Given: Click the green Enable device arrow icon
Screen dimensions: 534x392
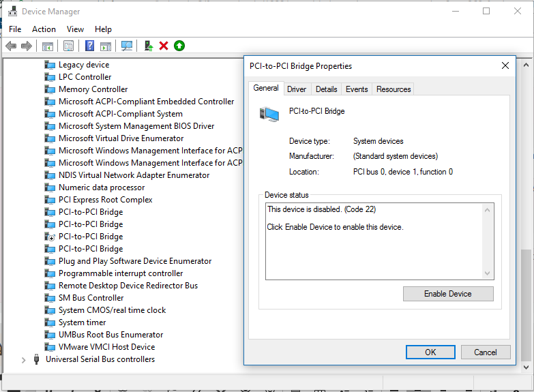Looking at the screenshot, I should tap(179, 46).
